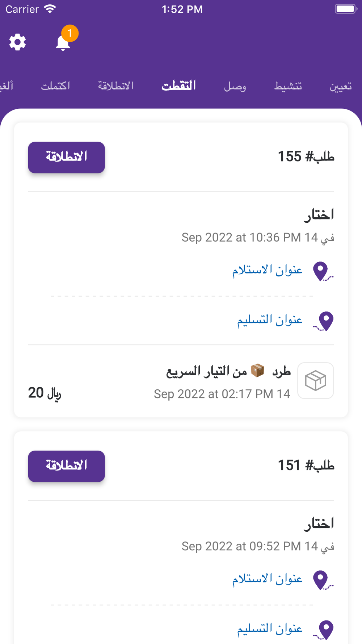Switch to the الانطلاقة tab
362x644 pixels.
point(116,86)
